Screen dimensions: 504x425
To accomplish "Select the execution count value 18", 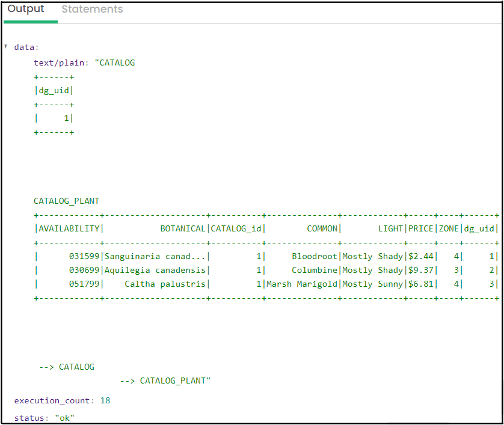I will [x=105, y=400].
